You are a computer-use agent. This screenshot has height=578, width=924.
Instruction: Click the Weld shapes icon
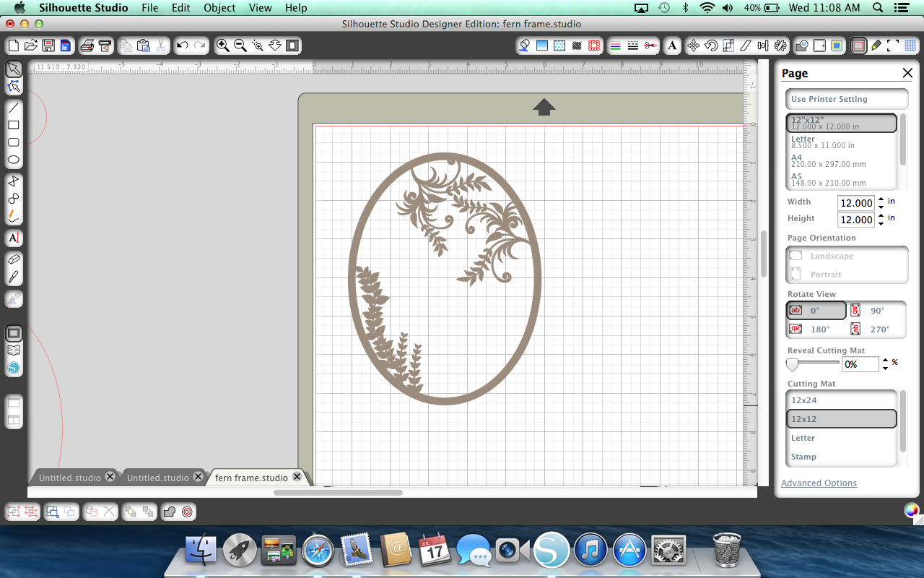(169, 512)
